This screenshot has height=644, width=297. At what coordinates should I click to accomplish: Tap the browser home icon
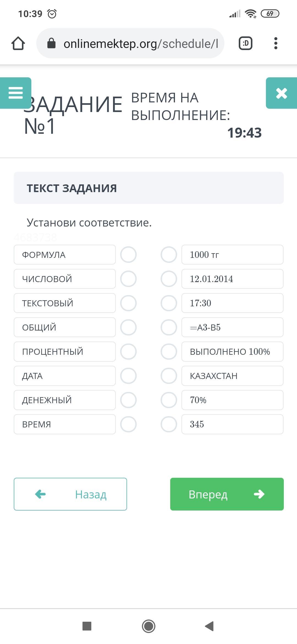coord(18,43)
